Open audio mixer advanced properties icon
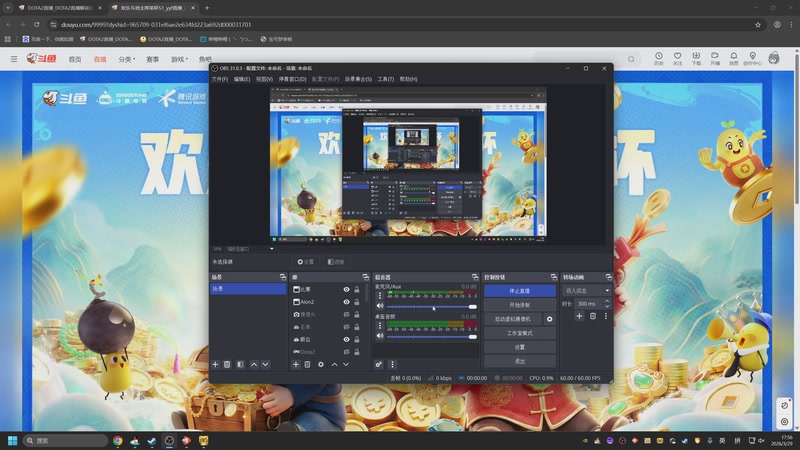The height and width of the screenshot is (450, 800). (x=379, y=365)
